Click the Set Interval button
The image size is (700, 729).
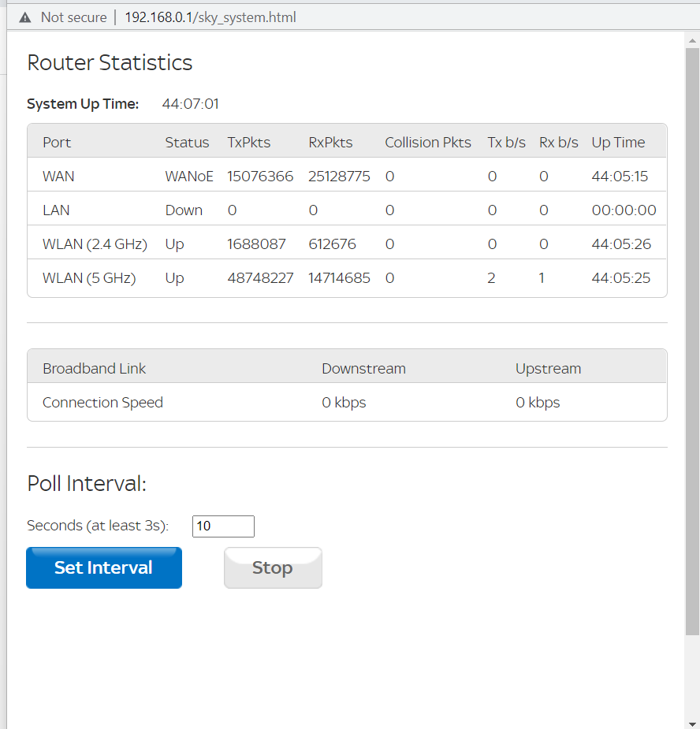(x=104, y=567)
